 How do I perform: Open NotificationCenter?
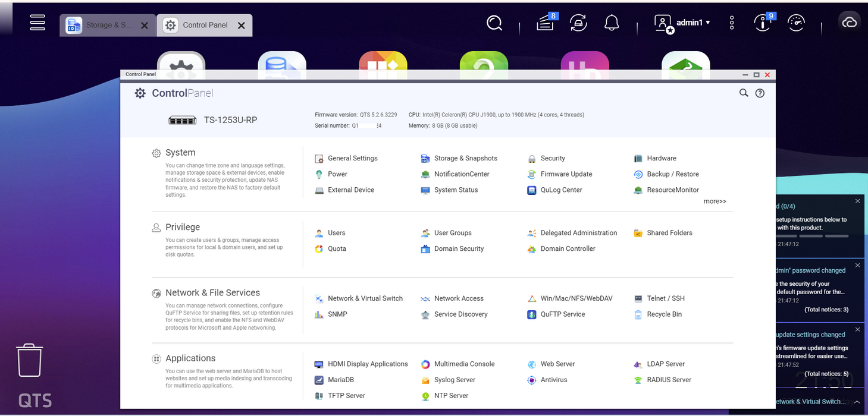coord(455,174)
